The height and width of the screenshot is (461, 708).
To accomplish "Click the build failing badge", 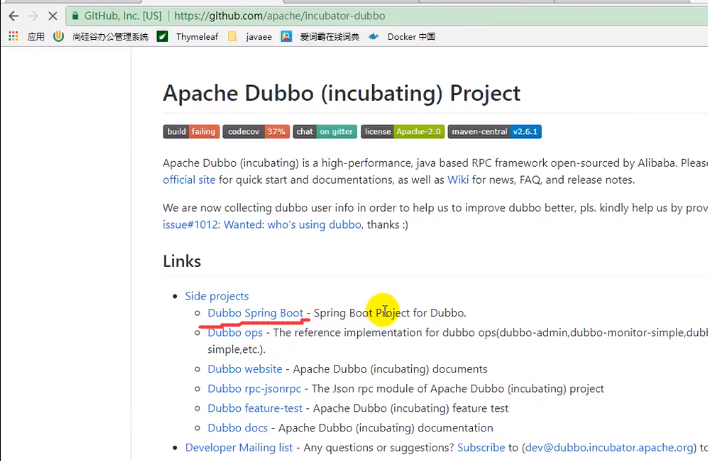I will click(191, 131).
